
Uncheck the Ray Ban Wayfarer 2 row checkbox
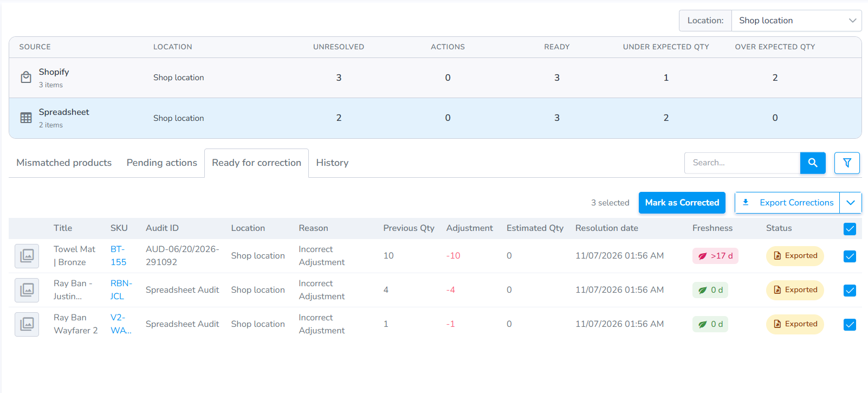[850, 325]
